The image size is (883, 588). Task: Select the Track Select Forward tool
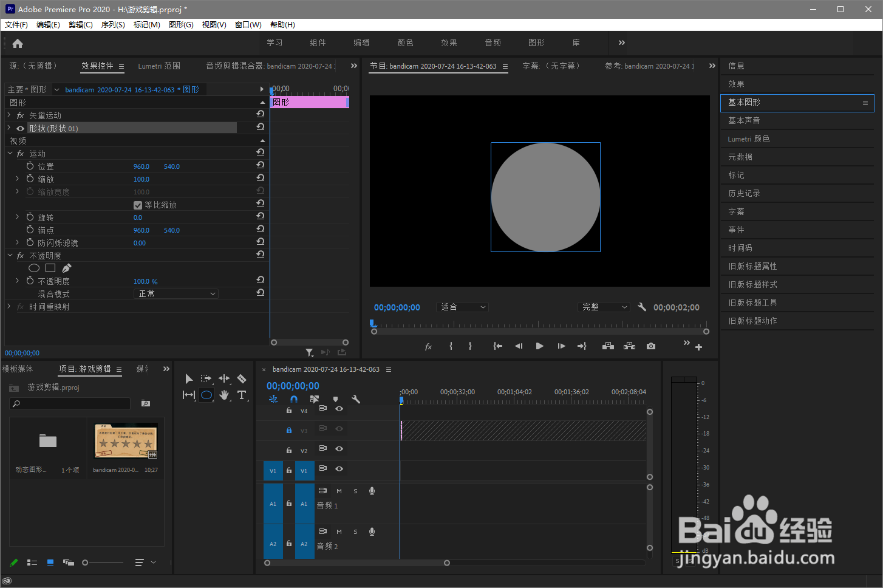click(x=206, y=378)
